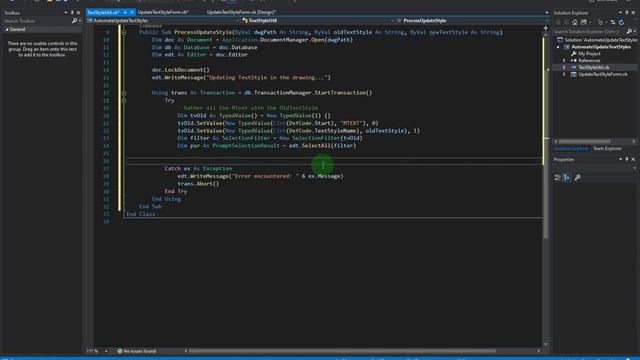Image resolution: width=640 pixels, height=360 pixels.
Task: Click the Search Toolbox input field
Action: point(37,20)
